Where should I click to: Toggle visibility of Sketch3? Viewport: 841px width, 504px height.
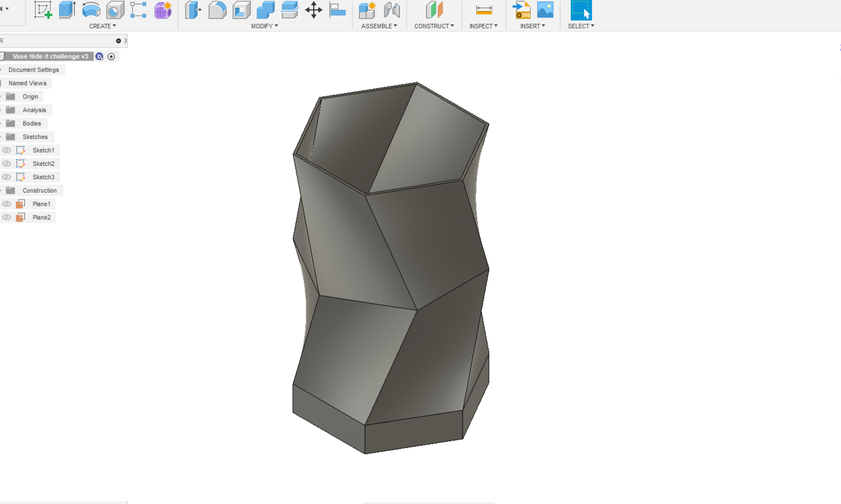pyautogui.click(x=6, y=177)
